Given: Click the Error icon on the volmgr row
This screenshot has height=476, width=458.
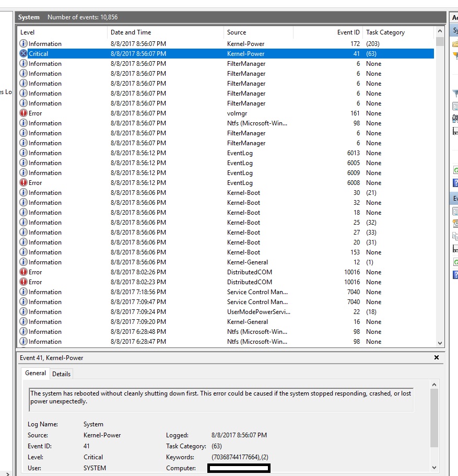Looking at the screenshot, I should pyautogui.click(x=23, y=113).
